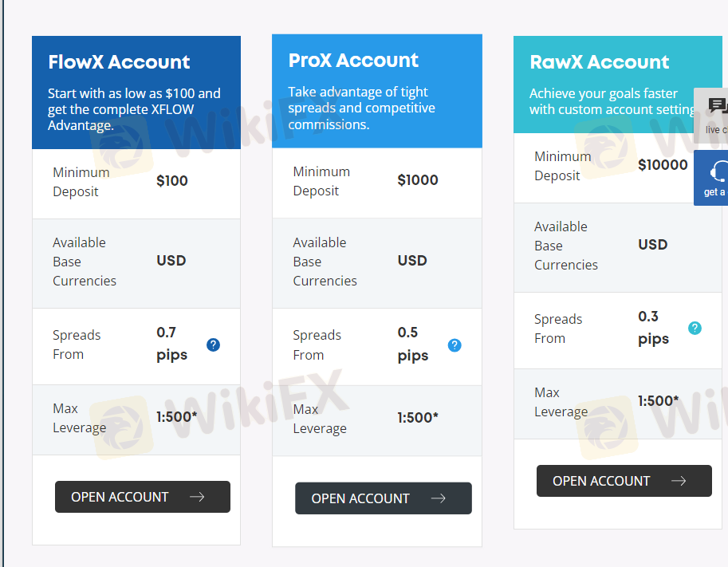
Task: Click the blue headset support icon
Action: click(715, 177)
